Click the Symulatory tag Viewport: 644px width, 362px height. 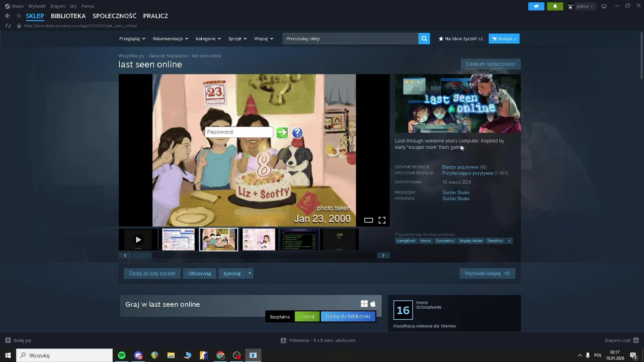click(x=445, y=241)
